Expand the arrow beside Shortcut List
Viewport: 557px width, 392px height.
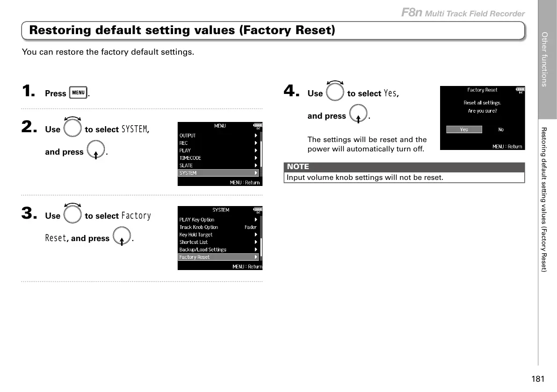pos(256,242)
